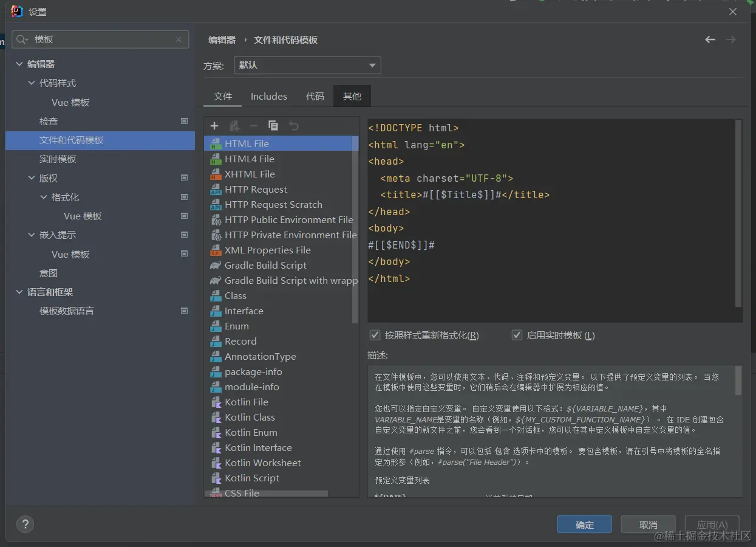Click the settings search input field
Screen dimensions: 756x547
tap(100, 40)
